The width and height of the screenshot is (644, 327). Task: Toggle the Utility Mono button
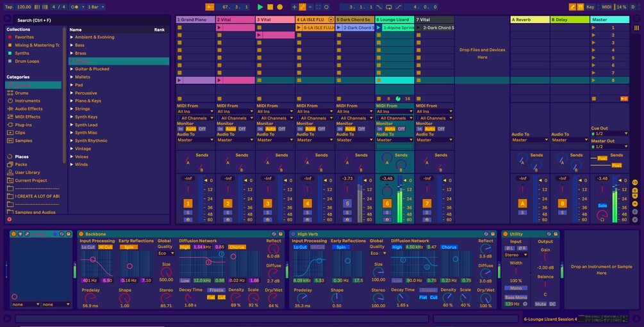[x=516, y=288]
